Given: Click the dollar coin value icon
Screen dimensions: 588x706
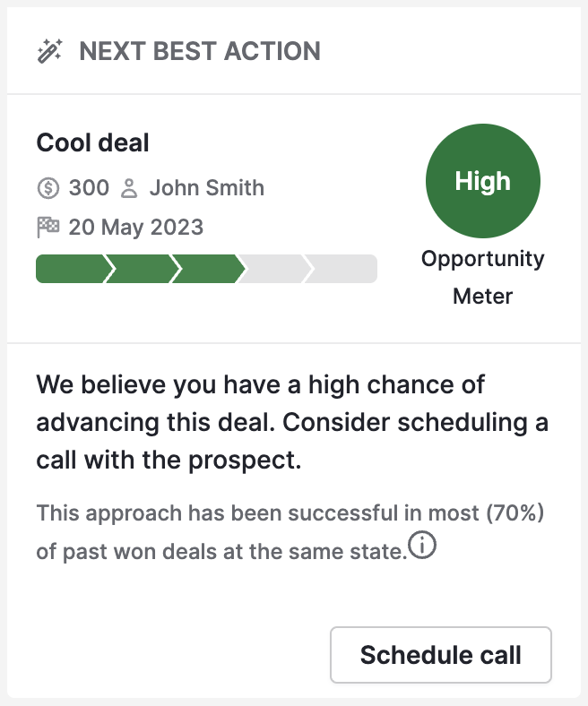Looking at the screenshot, I should click(x=48, y=188).
